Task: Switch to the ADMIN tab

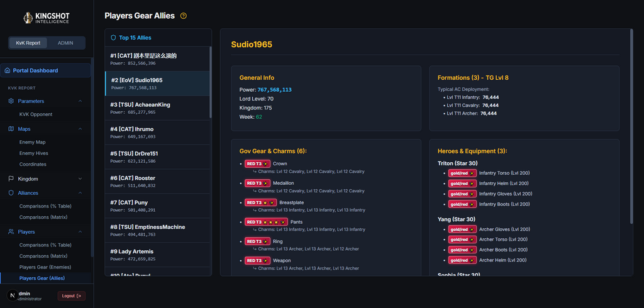Action: click(x=65, y=43)
